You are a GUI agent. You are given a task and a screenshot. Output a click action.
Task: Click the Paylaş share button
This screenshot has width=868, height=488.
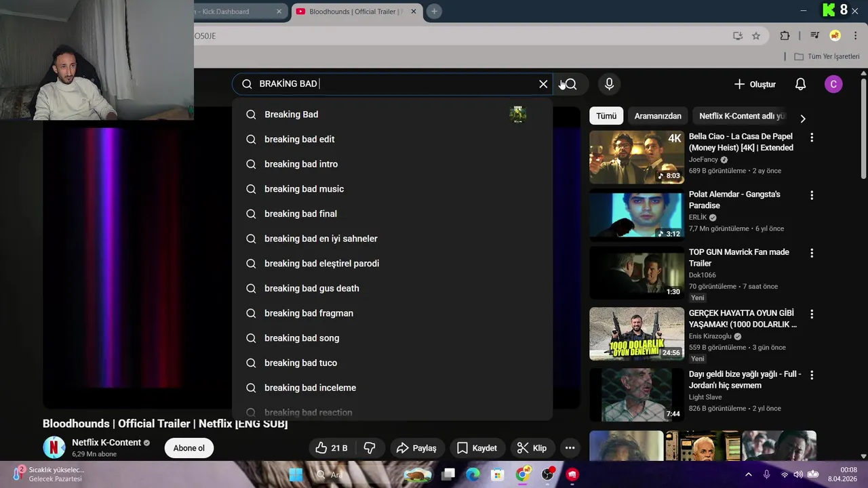click(x=416, y=448)
